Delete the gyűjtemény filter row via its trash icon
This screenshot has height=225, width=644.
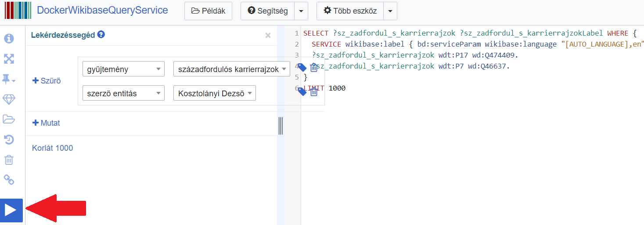click(314, 68)
